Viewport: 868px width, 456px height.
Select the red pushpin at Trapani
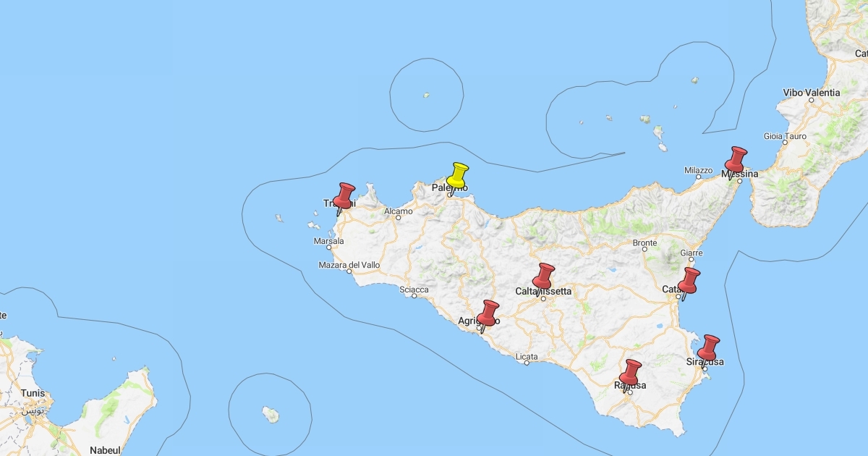pyautogui.click(x=344, y=195)
